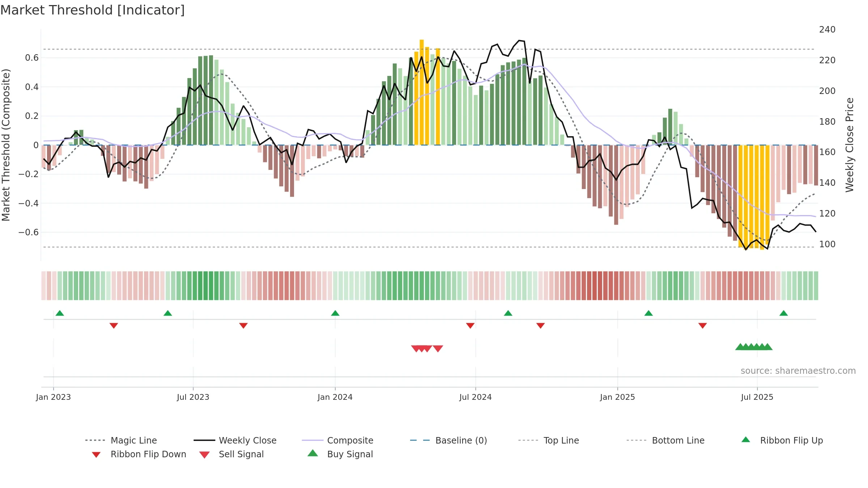Viewport: 868px width, 488px height.
Task: Click the rightmost red sell signal marker
Action: (438, 348)
